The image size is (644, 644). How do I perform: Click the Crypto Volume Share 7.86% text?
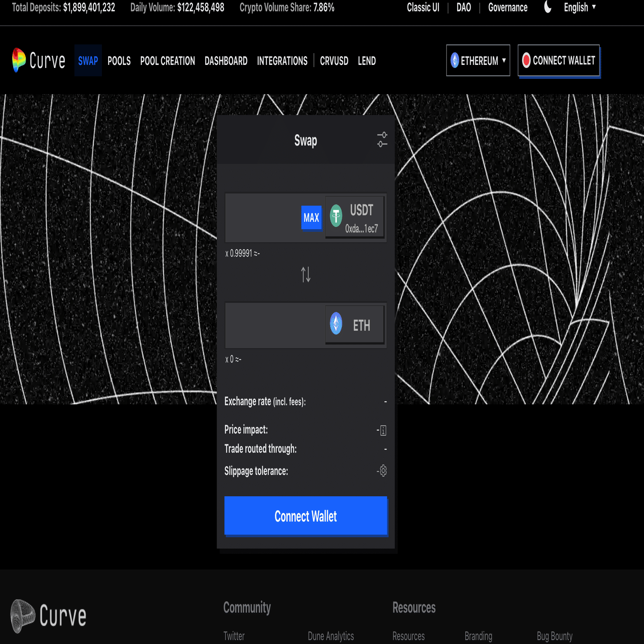[x=287, y=7]
